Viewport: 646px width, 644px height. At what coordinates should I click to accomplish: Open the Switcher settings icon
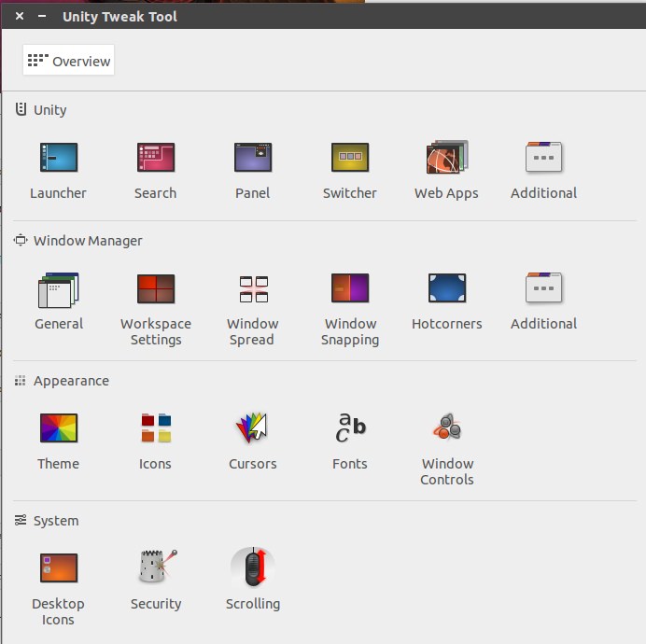350,158
